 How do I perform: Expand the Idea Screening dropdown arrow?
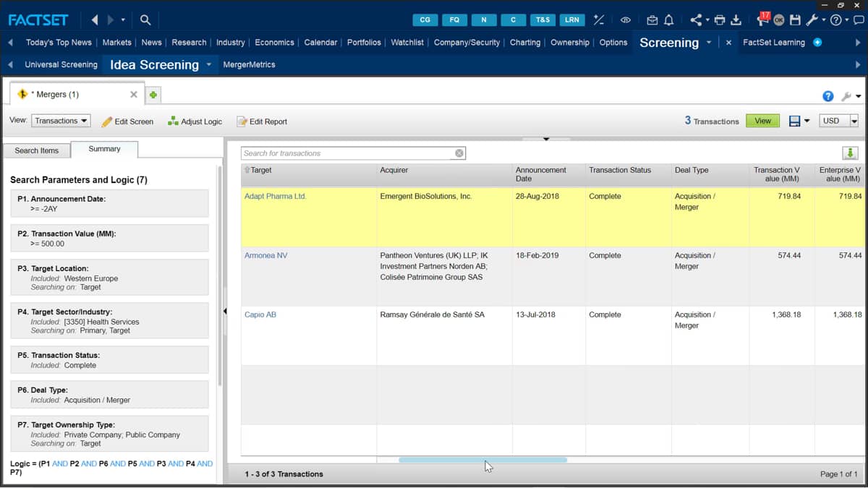[x=208, y=64]
